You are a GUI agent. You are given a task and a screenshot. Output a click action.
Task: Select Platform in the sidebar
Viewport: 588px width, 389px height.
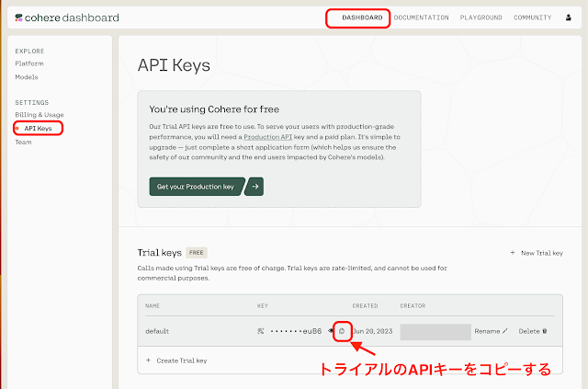coord(29,63)
